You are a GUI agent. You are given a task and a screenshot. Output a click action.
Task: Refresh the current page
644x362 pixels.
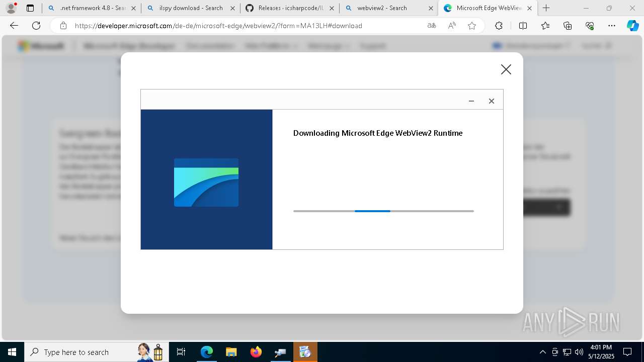tap(36, 26)
